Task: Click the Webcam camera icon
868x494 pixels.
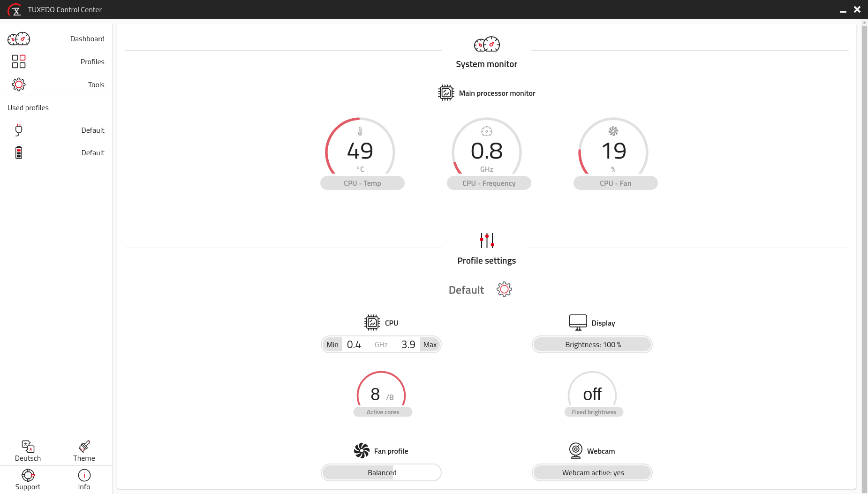Action: [x=576, y=451]
